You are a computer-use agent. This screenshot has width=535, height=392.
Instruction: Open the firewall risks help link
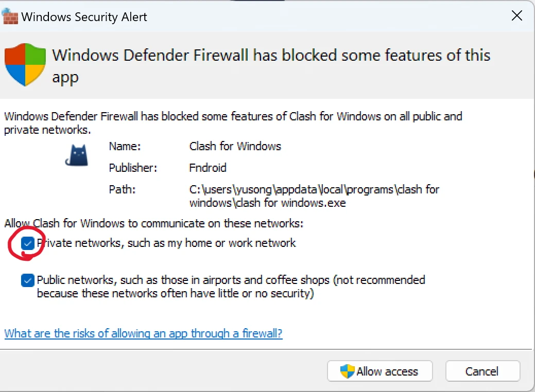pos(143,333)
